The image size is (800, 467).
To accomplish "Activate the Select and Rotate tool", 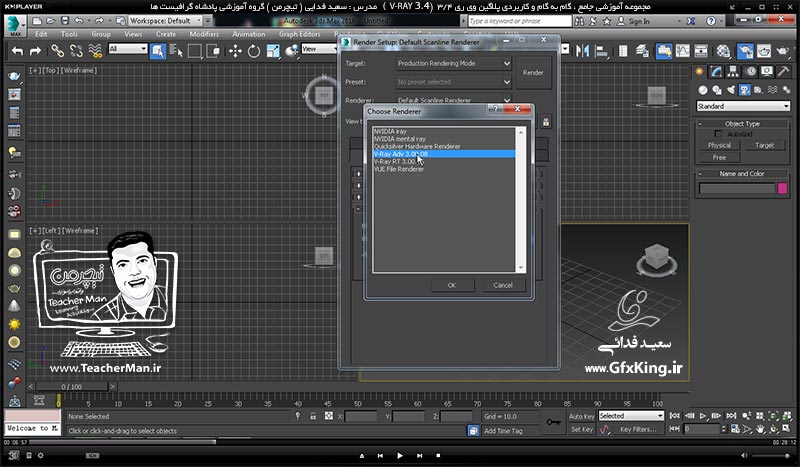I will pos(254,51).
